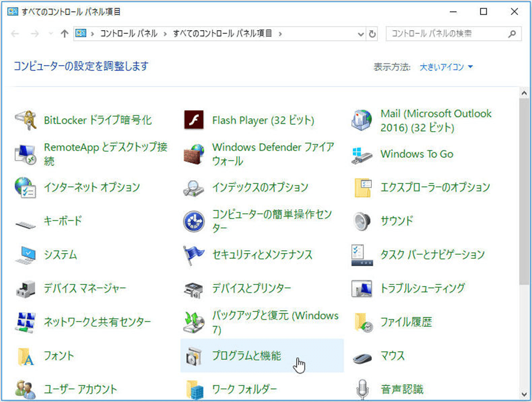Click the バックアップと復元 icon
Viewport: 532px width, 402px height.
click(194, 322)
